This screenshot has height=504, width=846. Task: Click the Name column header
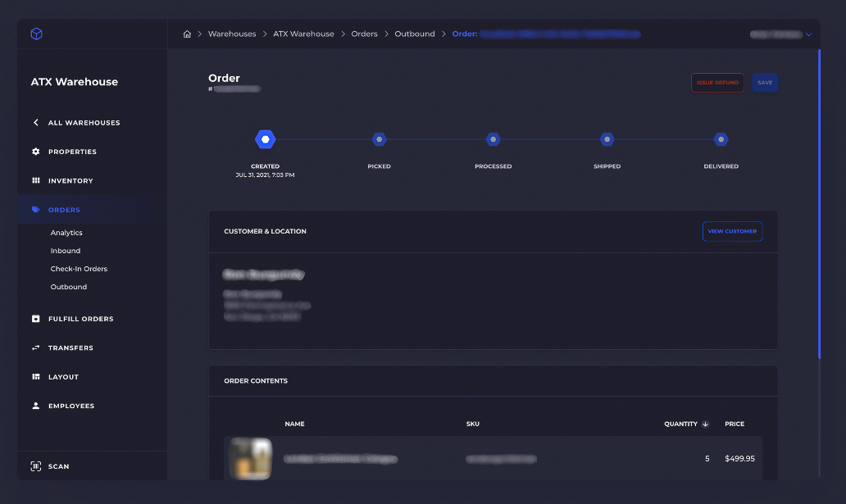tap(294, 425)
